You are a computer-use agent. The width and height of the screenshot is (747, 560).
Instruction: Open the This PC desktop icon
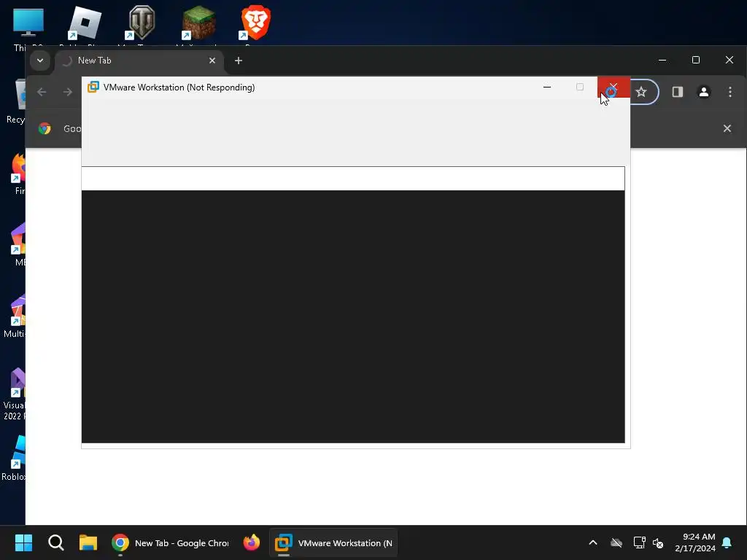[28, 23]
